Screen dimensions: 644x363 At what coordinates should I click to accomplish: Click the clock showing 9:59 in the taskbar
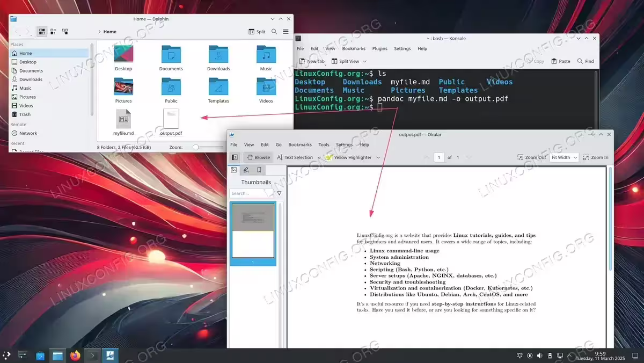point(601,353)
